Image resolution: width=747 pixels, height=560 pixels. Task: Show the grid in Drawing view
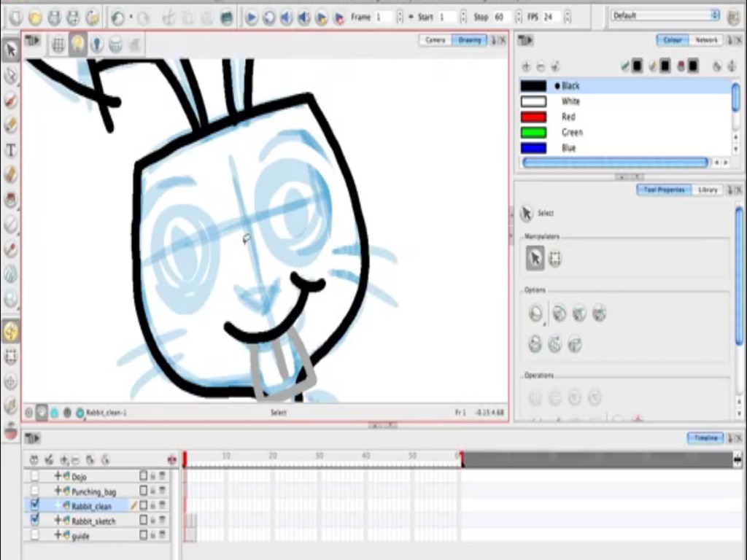(x=58, y=44)
